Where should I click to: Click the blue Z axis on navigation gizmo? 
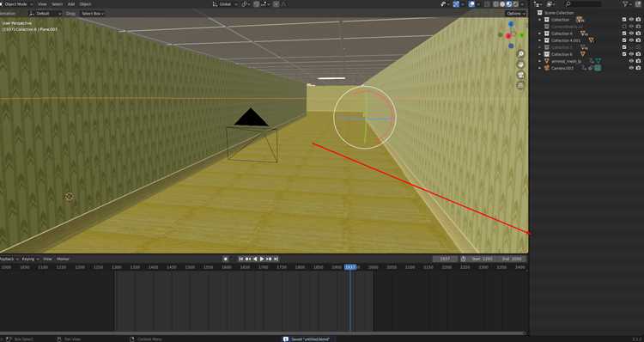(511, 24)
